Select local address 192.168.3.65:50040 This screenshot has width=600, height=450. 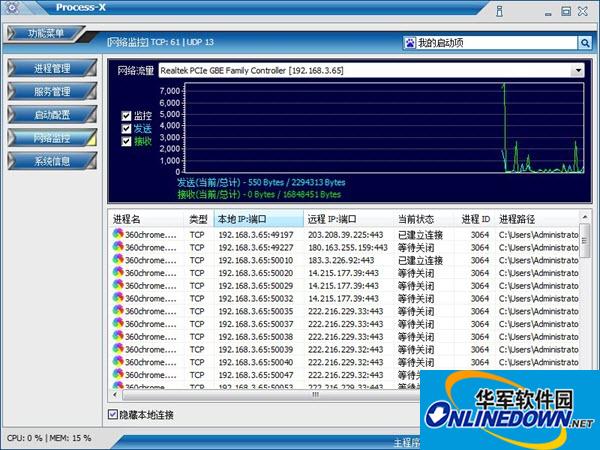coord(256,362)
